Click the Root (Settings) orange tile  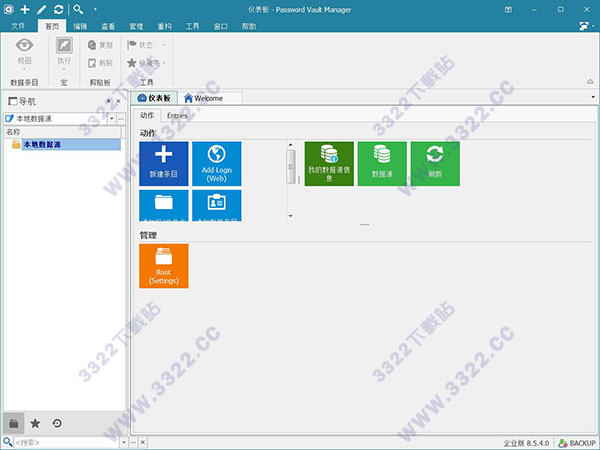(164, 266)
